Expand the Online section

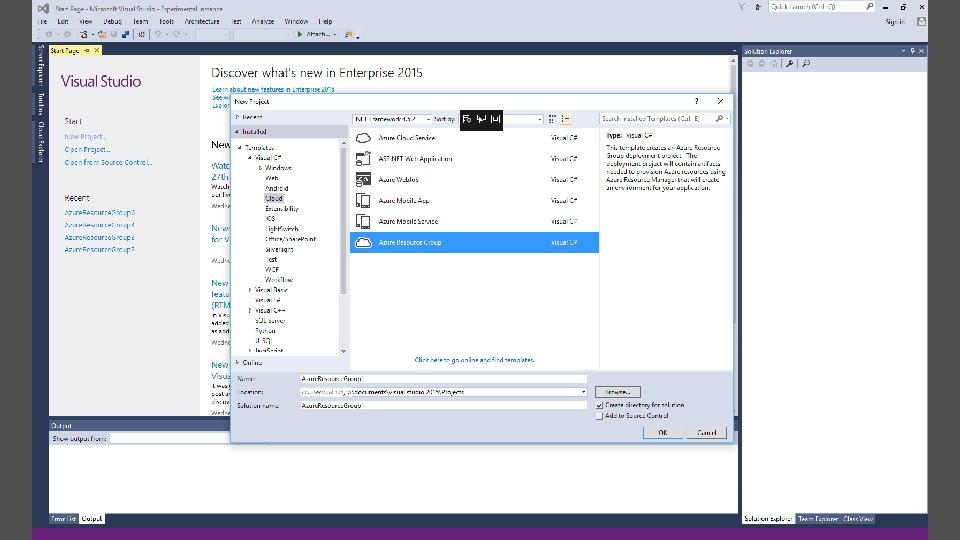pos(238,362)
